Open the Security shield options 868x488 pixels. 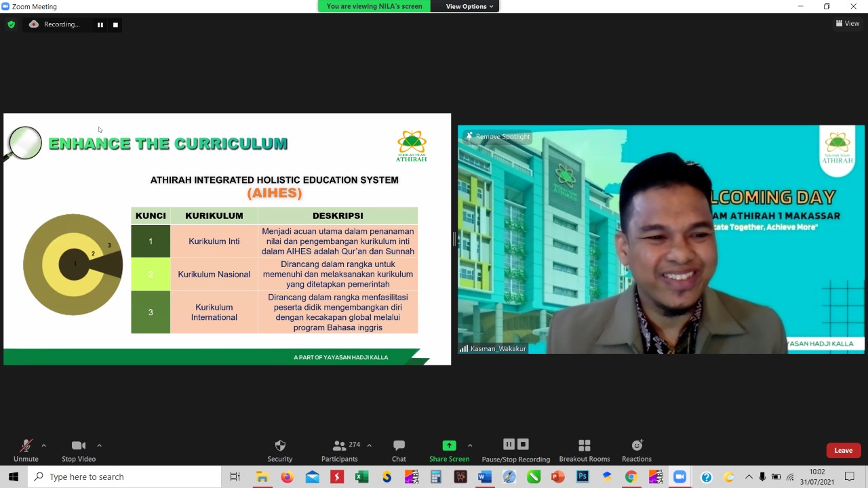coord(279,450)
